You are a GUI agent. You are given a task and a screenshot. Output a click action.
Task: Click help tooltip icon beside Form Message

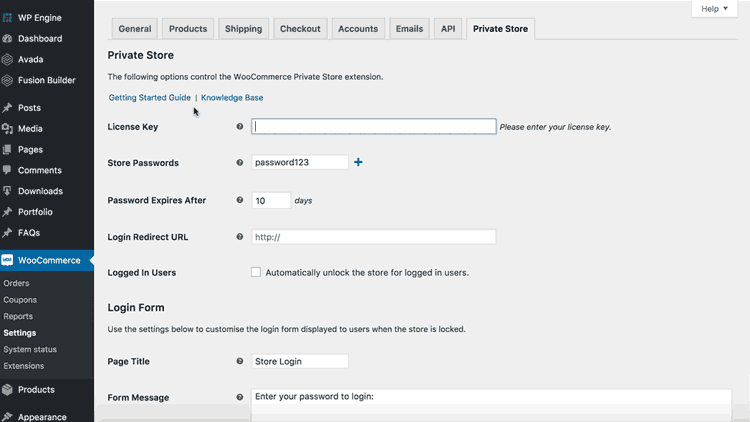[x=240, y=397]
